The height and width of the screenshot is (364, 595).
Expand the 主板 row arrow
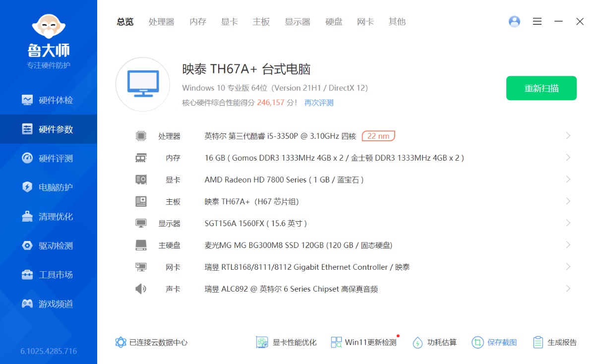568,201
